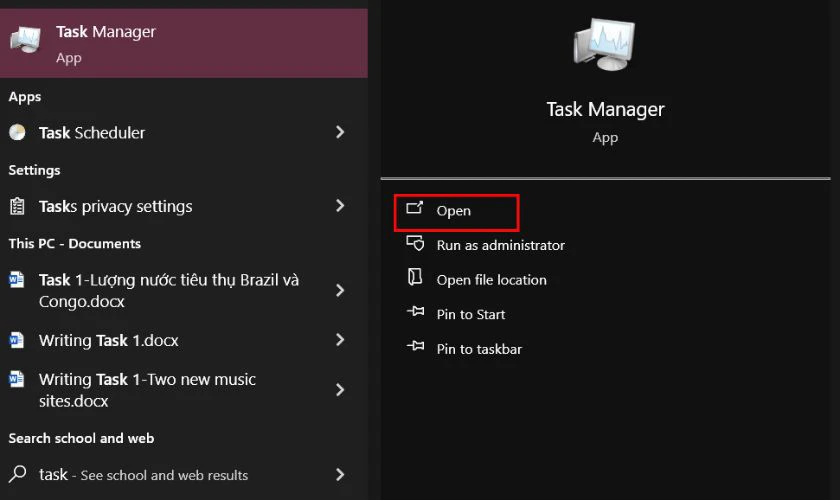Click the Task Scheduler clock icon
The height and width of the screenshot is (500, 840).
pos(17,132)
